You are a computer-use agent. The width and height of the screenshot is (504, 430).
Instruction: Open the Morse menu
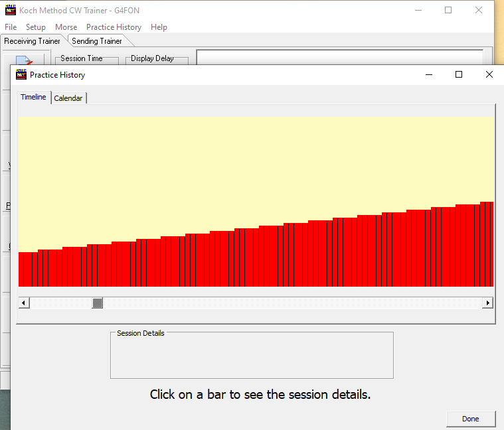(66, 27)
